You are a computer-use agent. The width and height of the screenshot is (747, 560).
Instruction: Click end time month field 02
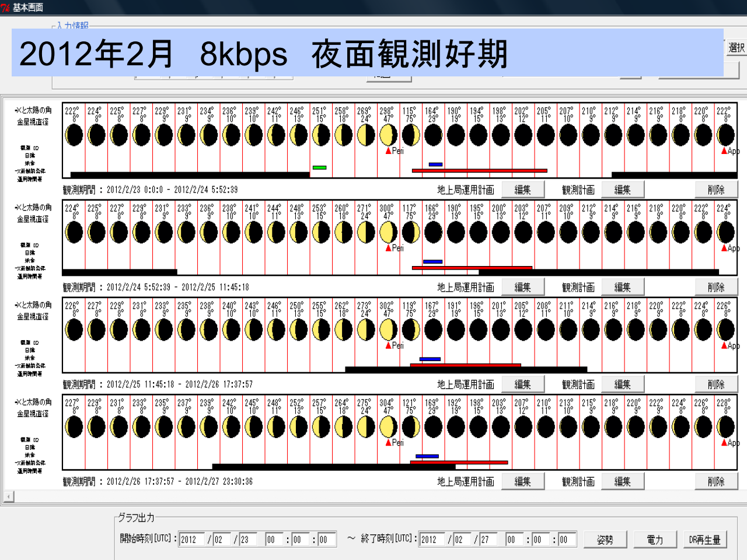point(462,540)
